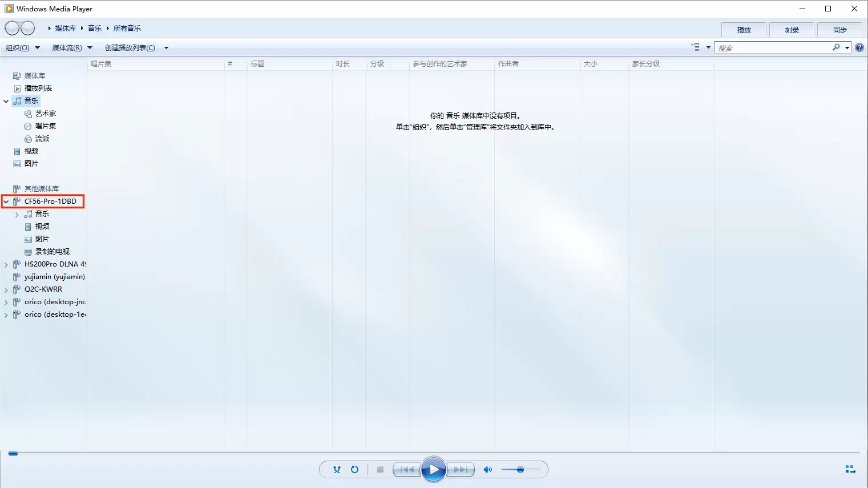The height and width of the screenshot is (488, 868).
Task: Mute the speaker volume icon
Action: pyautogui.click(x=488, y=470)
